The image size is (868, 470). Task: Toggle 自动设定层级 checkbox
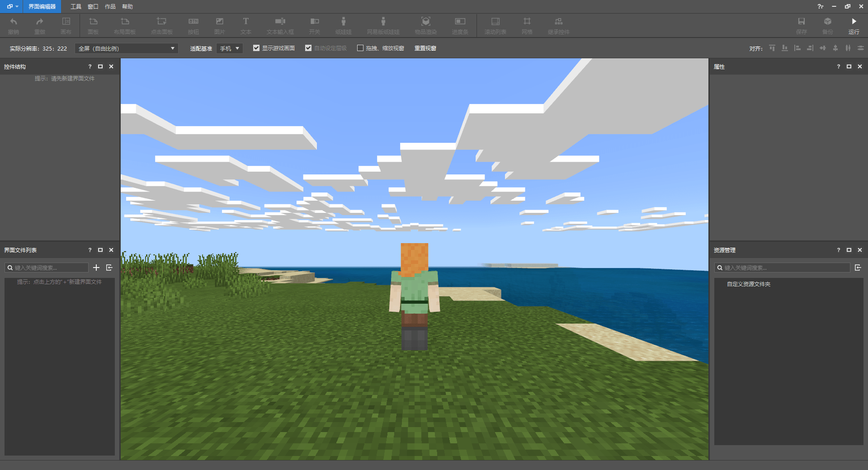308,48
